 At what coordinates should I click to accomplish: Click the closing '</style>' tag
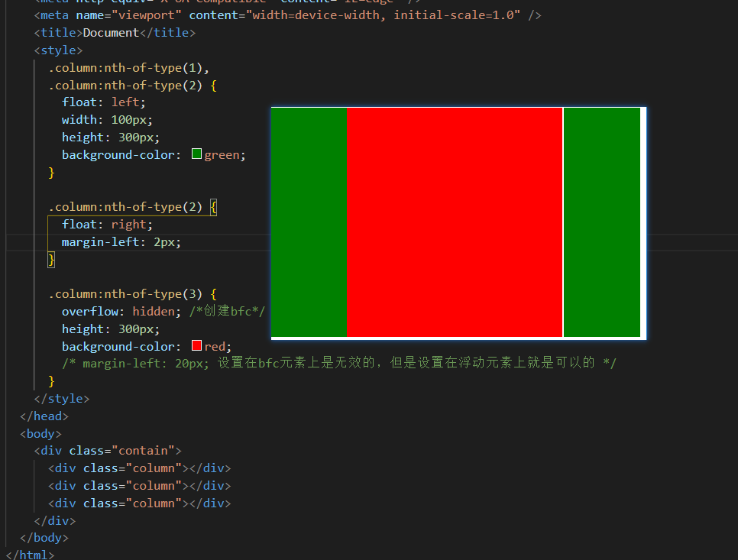pyautogui.click(x=62, y=399)
